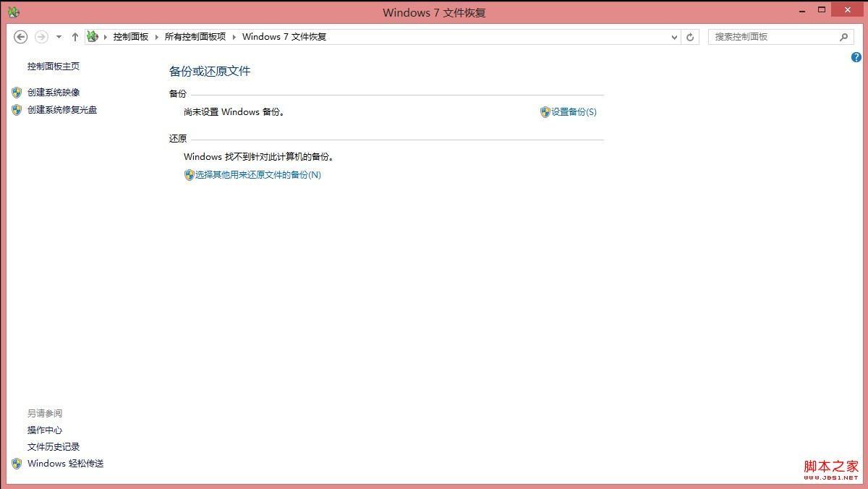868x489 pixels.
Task: Open the recent locations dropdown arrow
Action: pyautogui.click(x=59, y=37)
